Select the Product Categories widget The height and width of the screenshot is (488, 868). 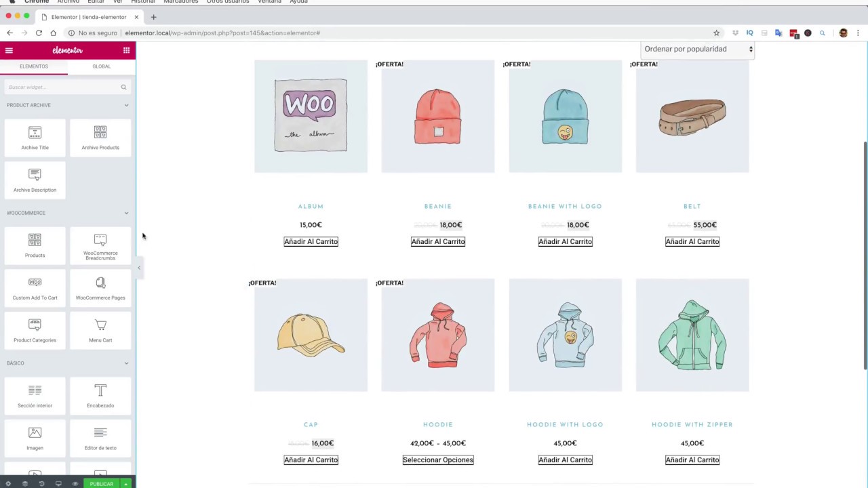(35, 331)
